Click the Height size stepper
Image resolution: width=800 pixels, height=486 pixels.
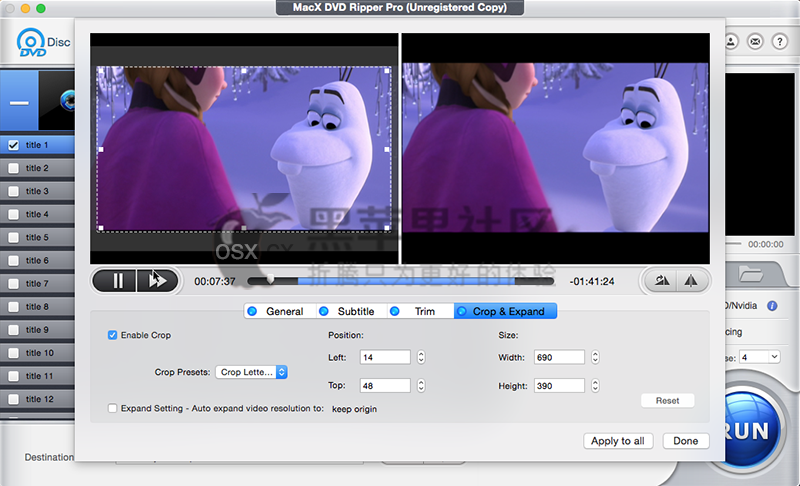(595, 386)
